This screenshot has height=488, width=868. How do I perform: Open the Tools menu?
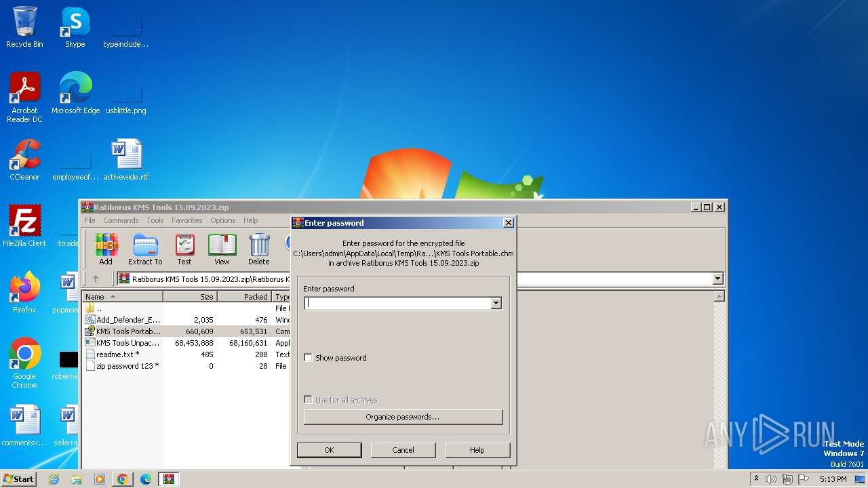click(x=155, y=220)
